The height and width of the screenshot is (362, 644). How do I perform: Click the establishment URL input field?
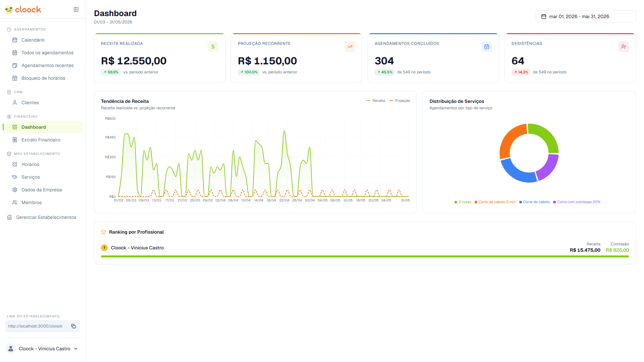coord(37,326)
